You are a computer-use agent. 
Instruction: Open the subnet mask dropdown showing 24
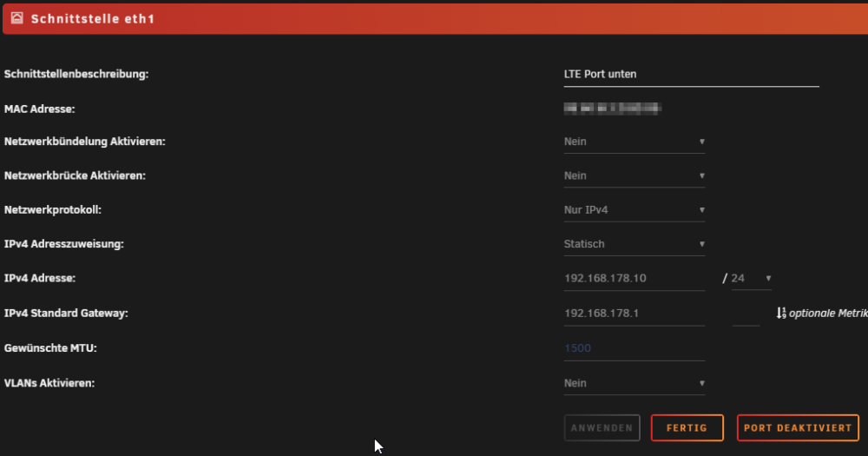pyautogui.click(x=751, y=279)
